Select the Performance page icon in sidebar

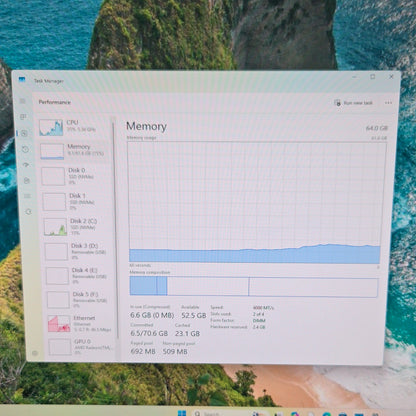point(24,133)
